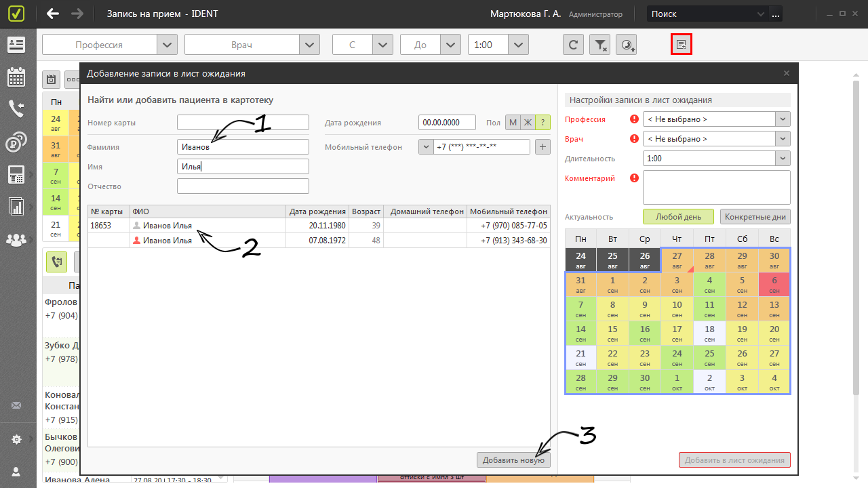
Task: Sort table by Возраст column
Action: coord(366,211)
